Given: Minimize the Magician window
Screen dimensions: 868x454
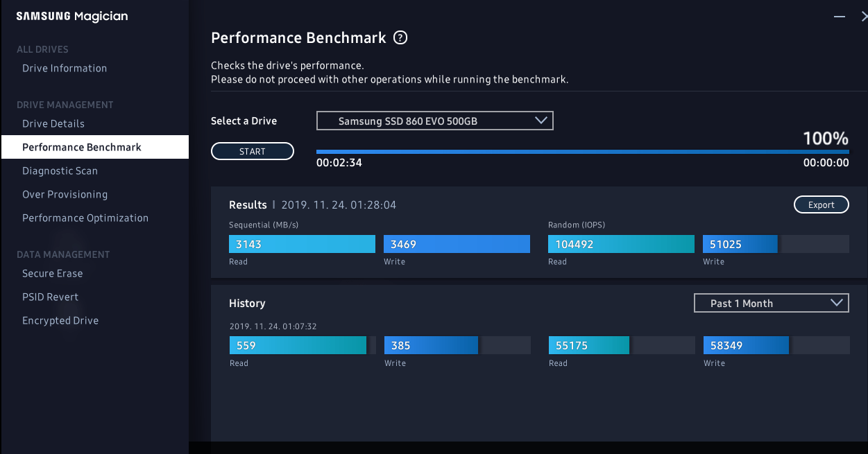Looking at the screenshot, I should pyautogui.click(x=840, y=16).
